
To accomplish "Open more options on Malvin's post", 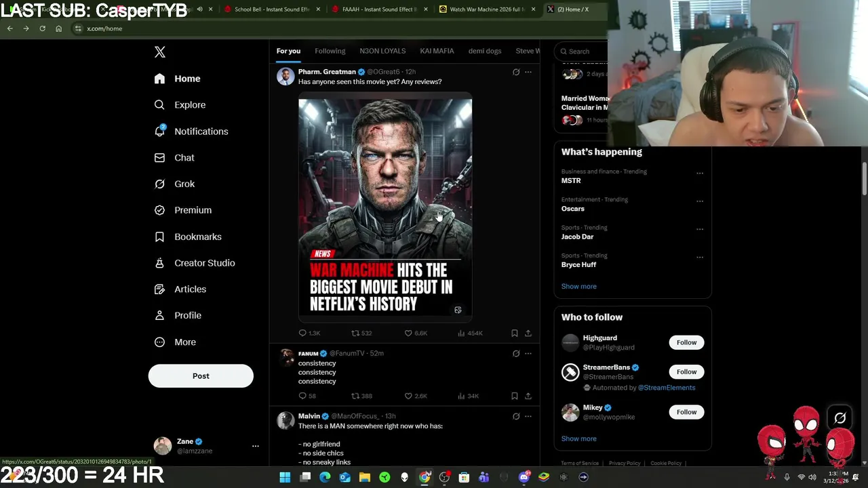I will click(528, 416).
